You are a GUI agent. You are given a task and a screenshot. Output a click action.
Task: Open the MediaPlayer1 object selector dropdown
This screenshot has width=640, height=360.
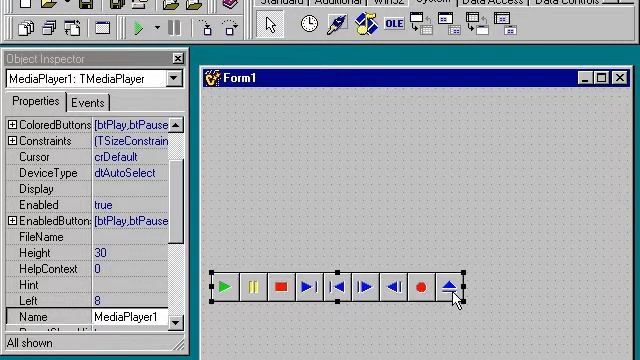tap(174, 78)
